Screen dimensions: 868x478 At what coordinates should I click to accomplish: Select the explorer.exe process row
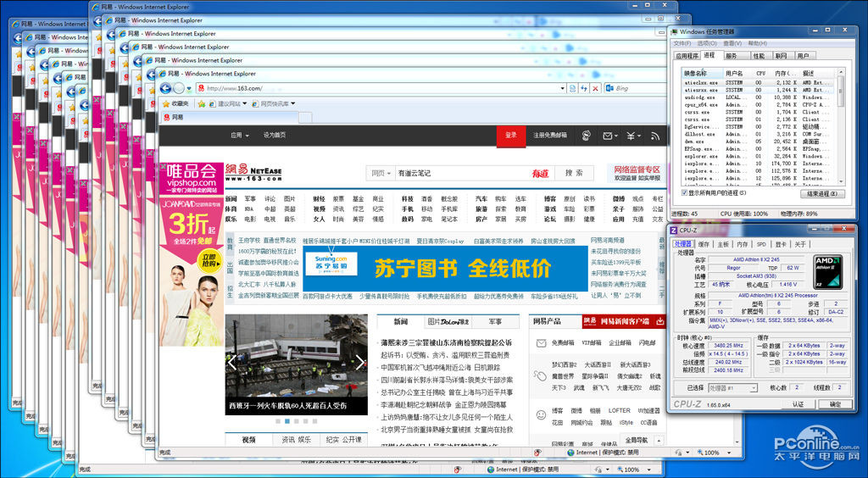click(x=759, y=157)
